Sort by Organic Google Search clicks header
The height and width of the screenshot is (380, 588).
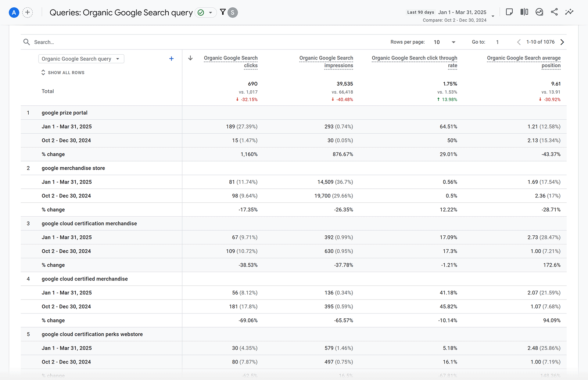[x=231, y=62]
